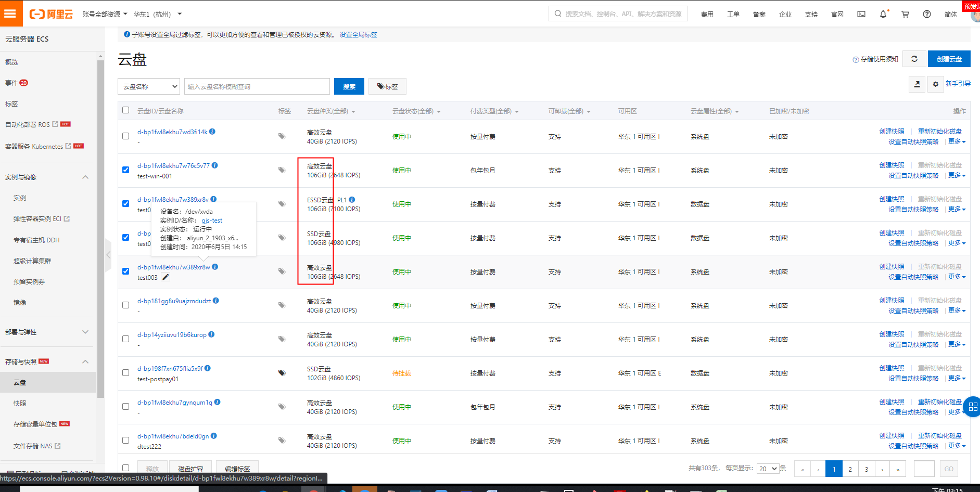Open the floating quick-access grid button
This screenshot has height=492, width=980.
[x=972, y=407]
